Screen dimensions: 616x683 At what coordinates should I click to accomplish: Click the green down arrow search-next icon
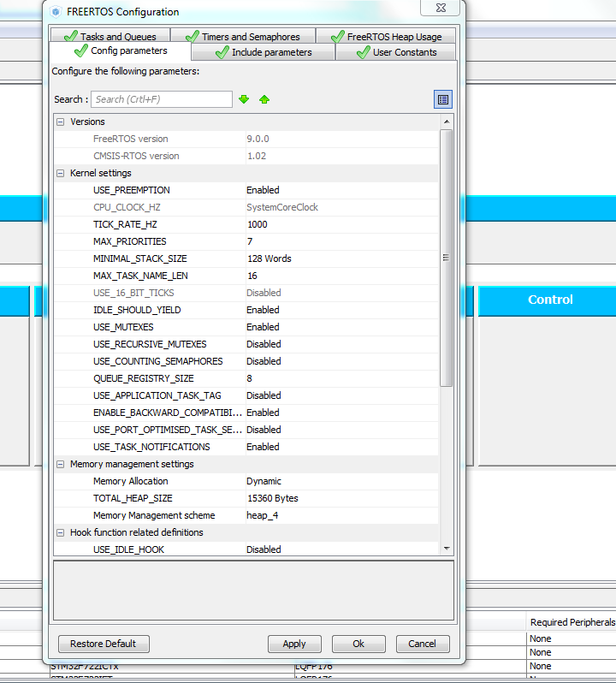click(244, 100)
